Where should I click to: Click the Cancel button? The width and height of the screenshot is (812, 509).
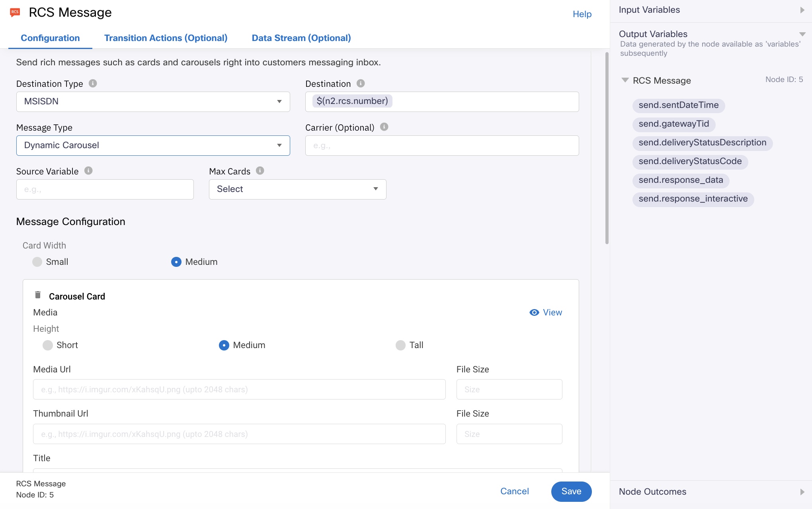pyautogui.click(x=514, y=491)
